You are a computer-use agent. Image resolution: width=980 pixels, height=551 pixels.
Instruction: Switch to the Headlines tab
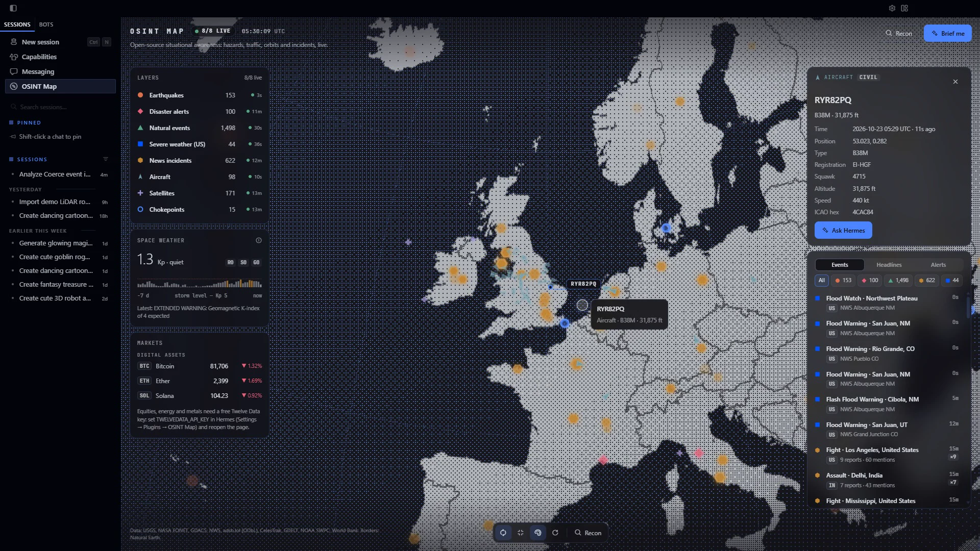[889, 265]
